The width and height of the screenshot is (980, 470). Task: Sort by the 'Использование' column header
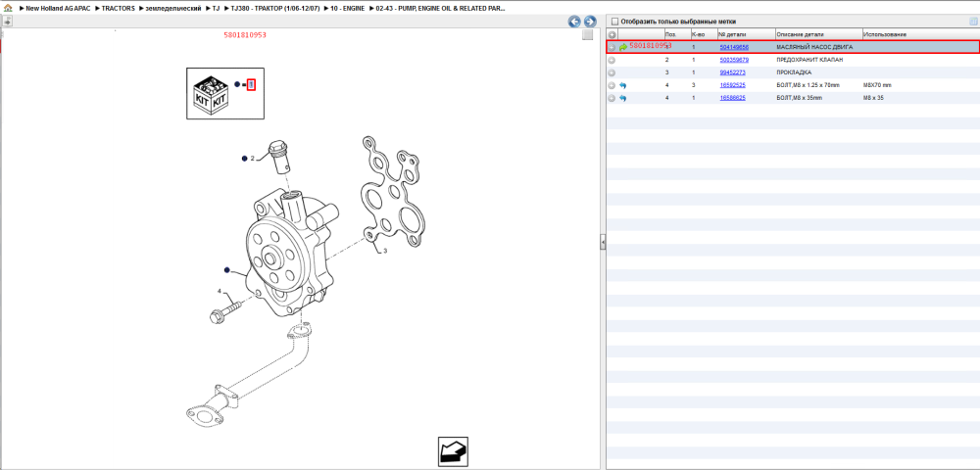(920, 34)
